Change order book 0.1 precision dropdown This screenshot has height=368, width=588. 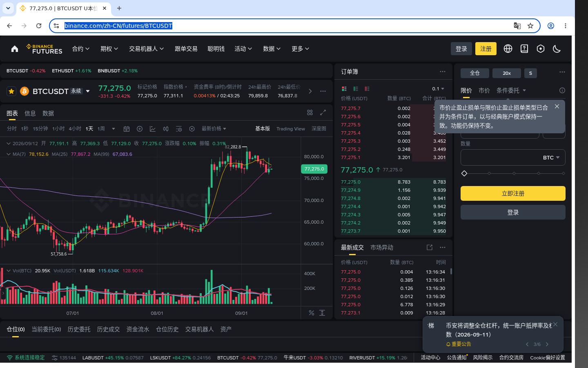(x=438, y=89)
